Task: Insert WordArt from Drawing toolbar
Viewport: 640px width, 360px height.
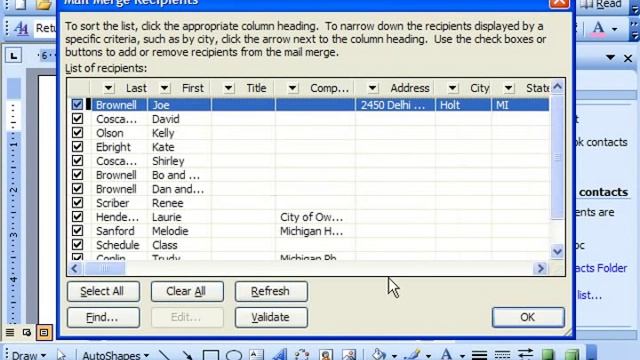Action: pyautogui.click(x=280, y=354)
